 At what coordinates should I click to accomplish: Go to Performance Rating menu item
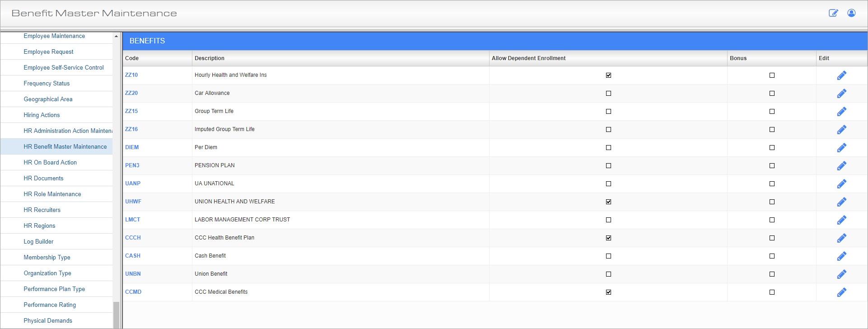(x=50, y=305)
